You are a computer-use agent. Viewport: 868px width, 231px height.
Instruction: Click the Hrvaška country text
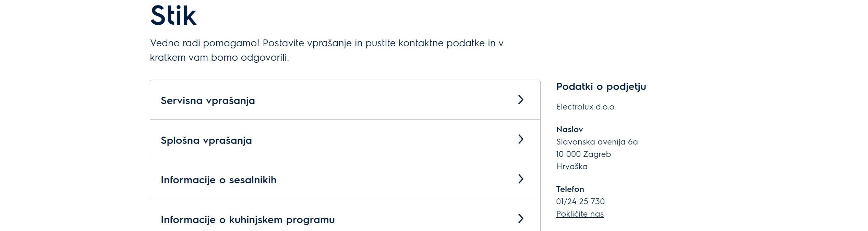pyautogui.click(x=572, y=166)
